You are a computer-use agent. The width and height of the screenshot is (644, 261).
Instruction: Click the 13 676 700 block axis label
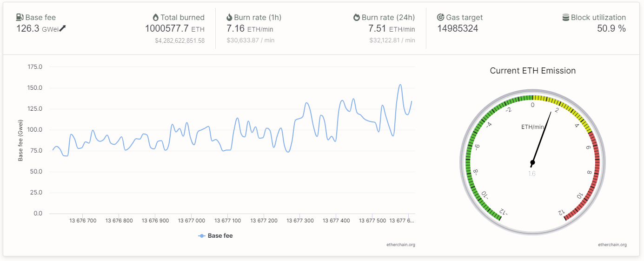[x=83, y=221]
